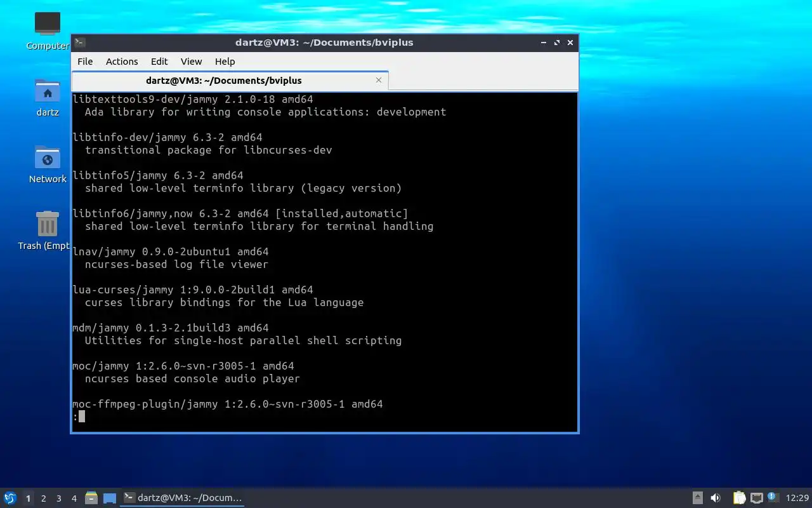The width and height of the screenshot is (812, 508).
Task: Click the show desktop panel icon
Action: click(x=110, y=498)
